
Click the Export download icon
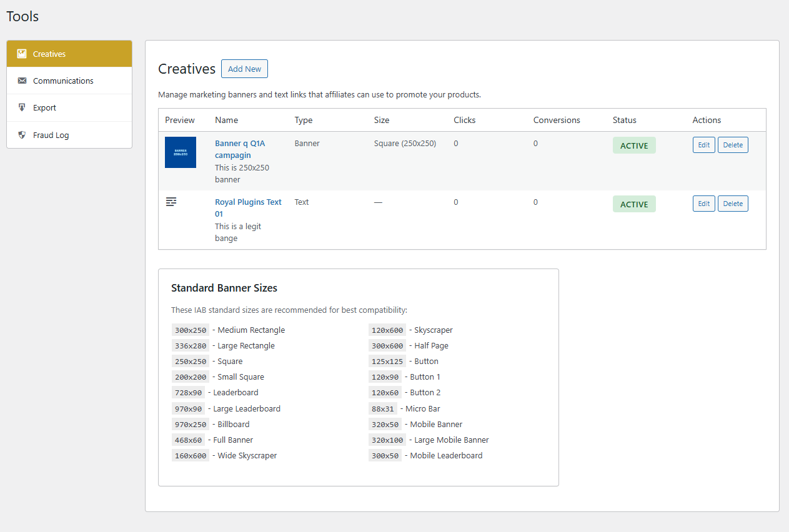click(22, 107)
